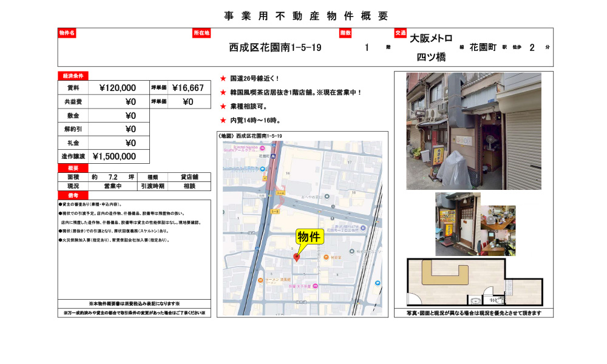Click the red 経済条件 section header
This screenshot has height=364, width=607.
click(73, 76)
